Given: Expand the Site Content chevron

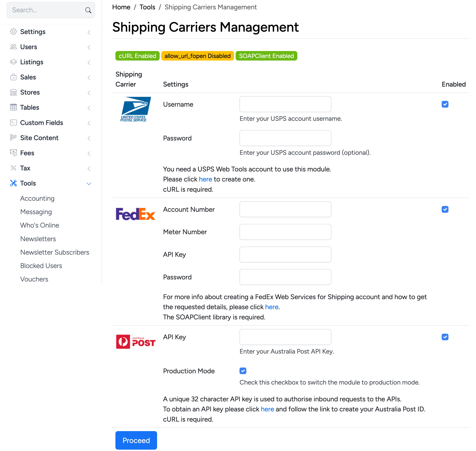Looking at the screenshot, I should (x=89, y=138).
